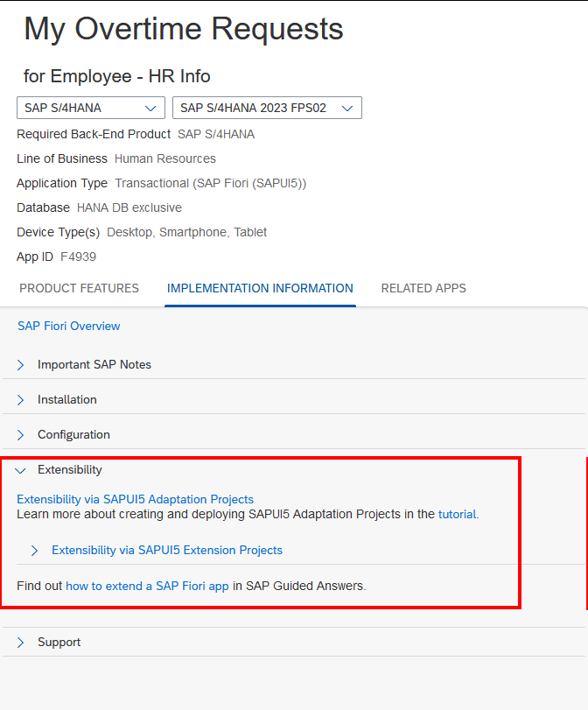The image size is (588, 710).
Task: Switch to the Product Features tab
Action: point(79,288)
